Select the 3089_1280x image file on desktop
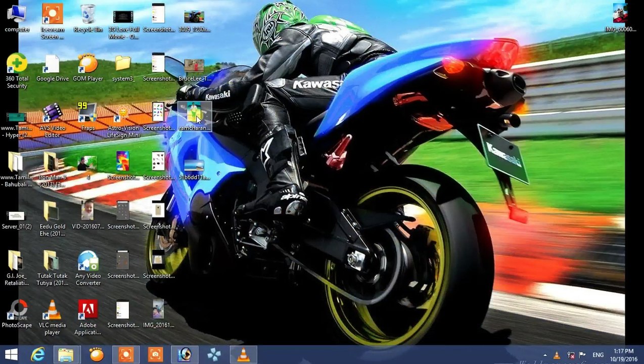644x364 pixels. coord(194,21)
